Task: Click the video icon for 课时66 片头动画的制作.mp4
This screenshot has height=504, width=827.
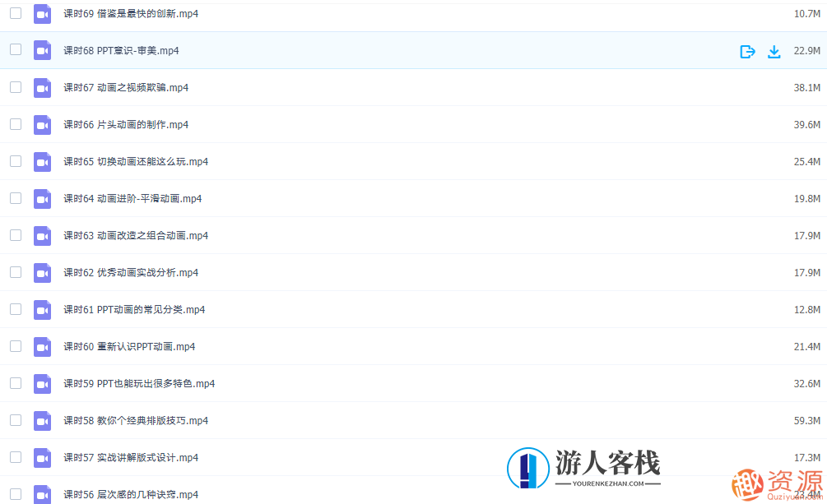Action: point(42,124)
